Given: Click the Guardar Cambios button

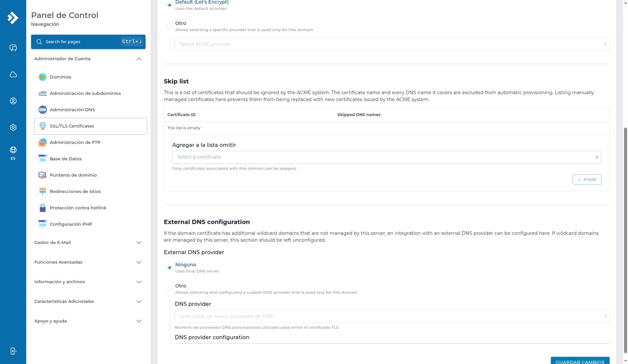Looking at the screenshot, I should click(x=580, y=360).
